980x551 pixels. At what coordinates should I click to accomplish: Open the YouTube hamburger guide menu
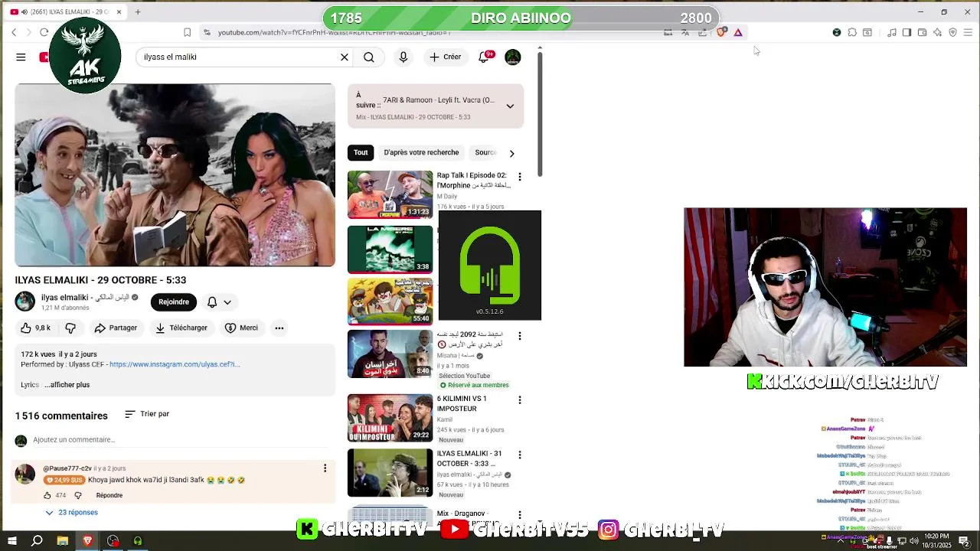(21, 57)
